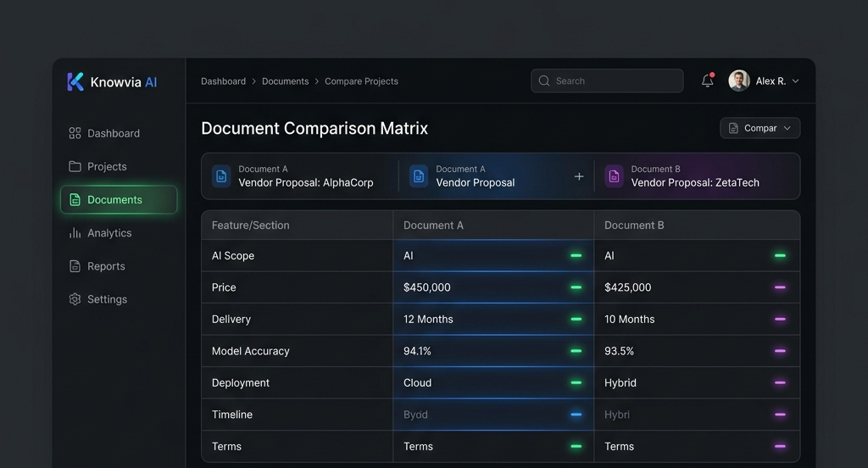
Task: Select Vendor Proposal: AlphaCorp document card
Action: (299, 176)
